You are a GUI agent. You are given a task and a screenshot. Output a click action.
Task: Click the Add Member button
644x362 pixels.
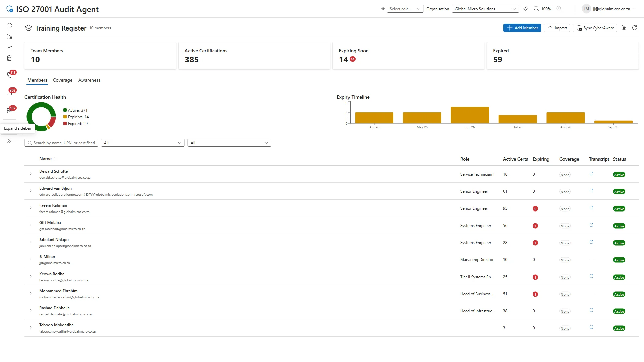(x=522, y=28)
